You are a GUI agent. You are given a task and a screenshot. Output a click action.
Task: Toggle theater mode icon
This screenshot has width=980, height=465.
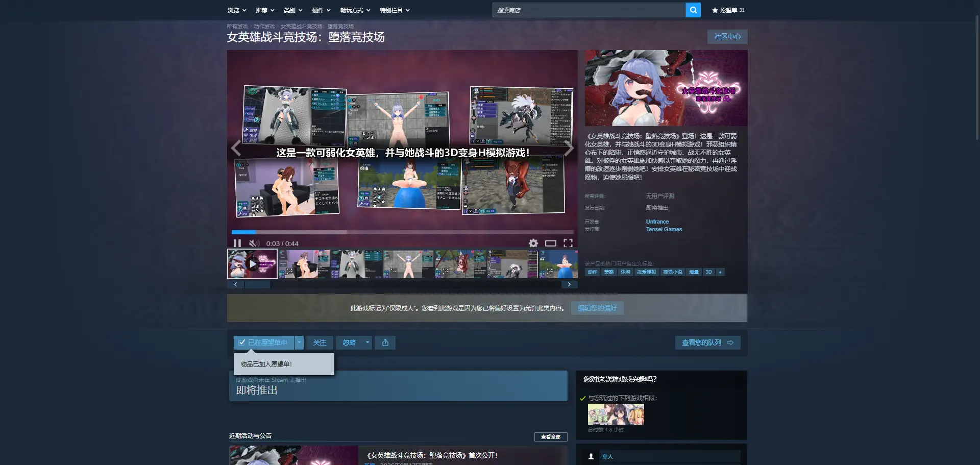551,243
